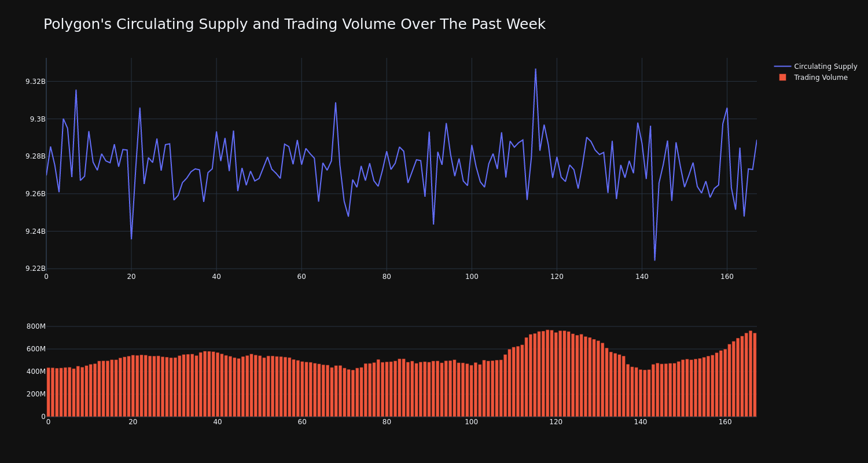Click the first volume bar at x=0

pos(48,392)
